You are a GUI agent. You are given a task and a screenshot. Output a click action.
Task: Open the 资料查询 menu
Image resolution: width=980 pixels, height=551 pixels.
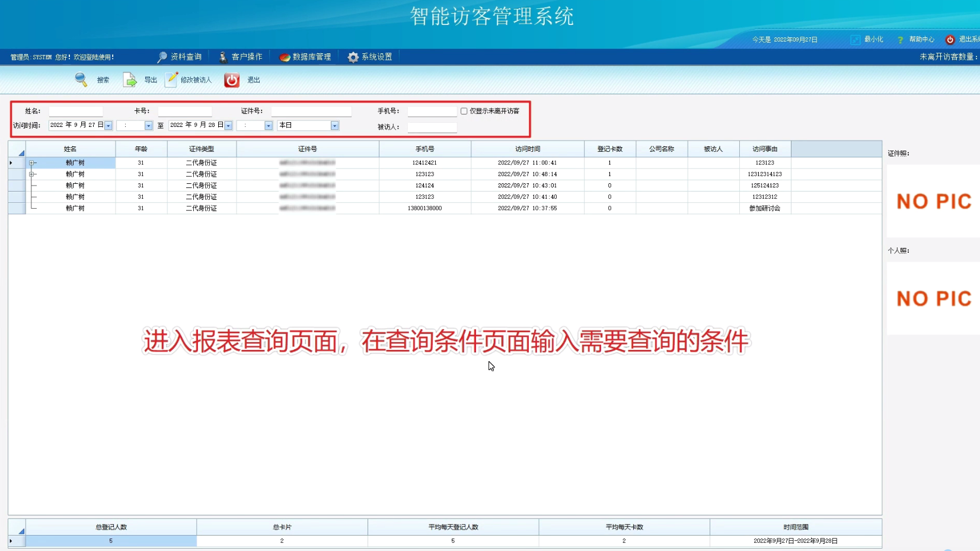pyautogui.click(x=180, y=57)
